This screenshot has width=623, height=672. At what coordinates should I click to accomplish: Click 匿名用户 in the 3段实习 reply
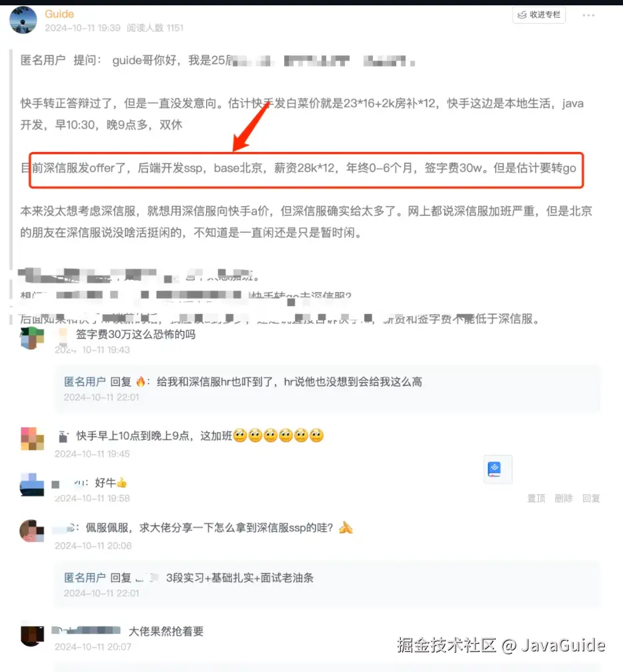[x=85, y=578]
